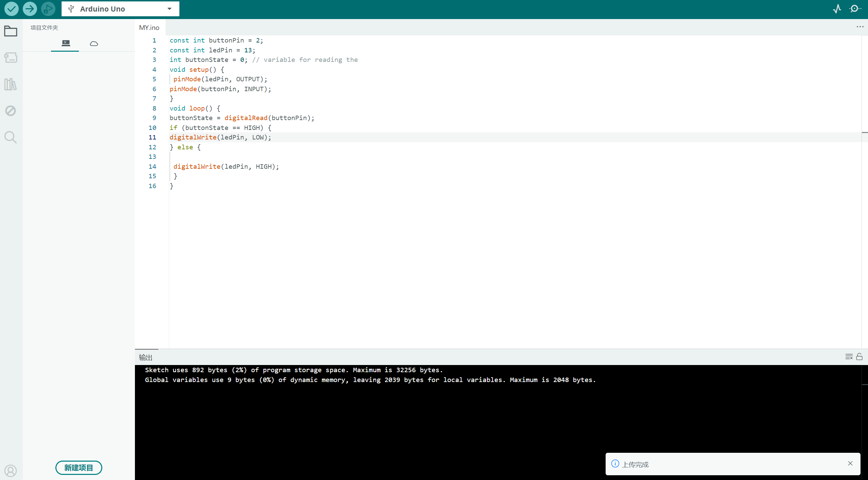Image resolution: width=868 pixels, height=480 pixels.
Task: Open the Serial Monitor
Action: 855,9
